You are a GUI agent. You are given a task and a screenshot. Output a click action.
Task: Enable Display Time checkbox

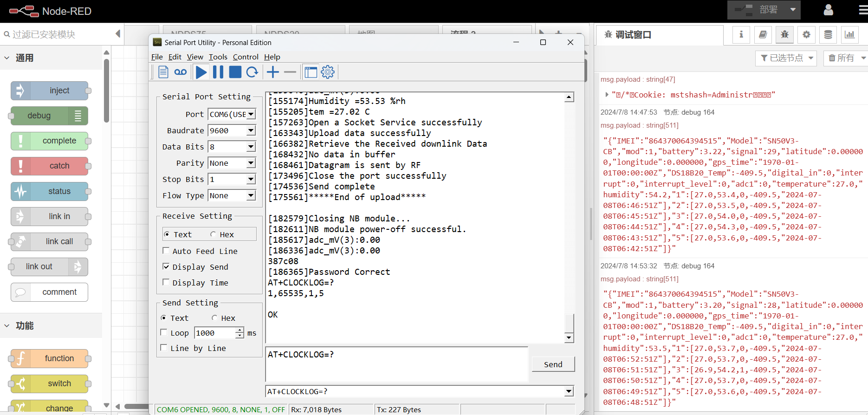pyautogui.click(x=166, y=282)
